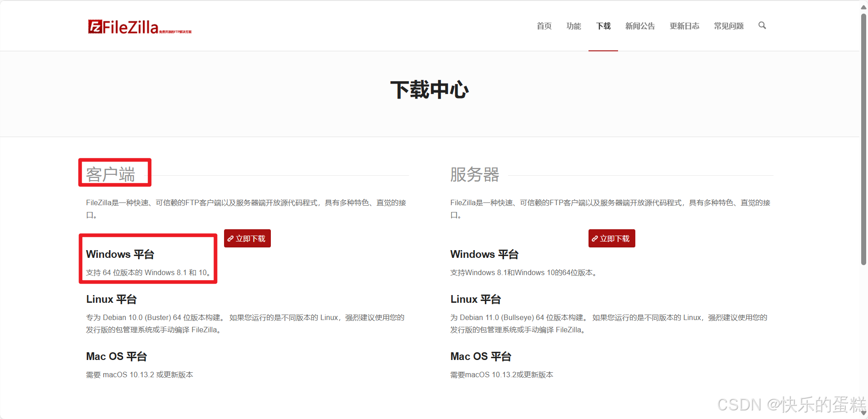
Task: Select Linux 平台 heading in 客户端 column
Action: pyautogui.click(x=111, y=299)
